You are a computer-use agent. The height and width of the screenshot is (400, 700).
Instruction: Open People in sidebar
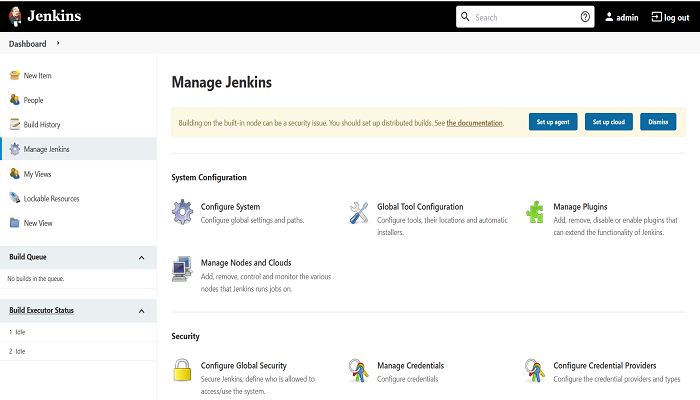[33, 100]
